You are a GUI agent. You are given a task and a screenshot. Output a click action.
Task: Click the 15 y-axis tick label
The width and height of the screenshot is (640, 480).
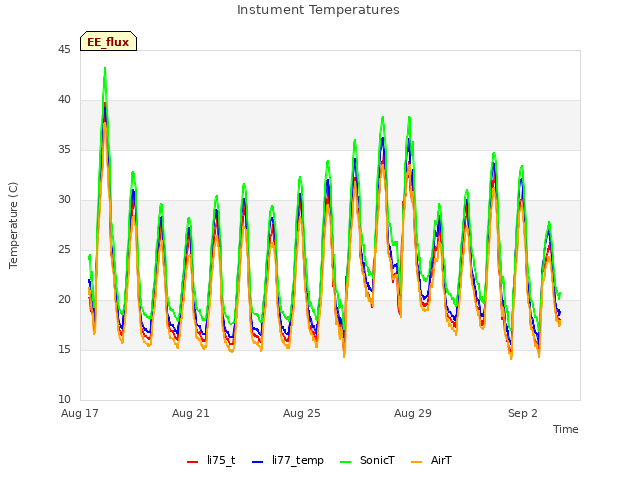click(x=64, y=350)
